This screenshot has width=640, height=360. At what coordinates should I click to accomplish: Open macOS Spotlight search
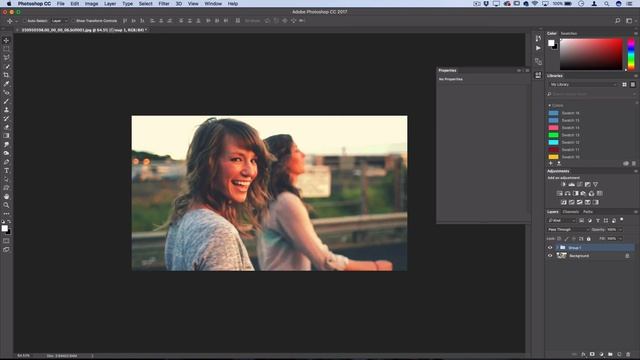click(x=607, y=4)
